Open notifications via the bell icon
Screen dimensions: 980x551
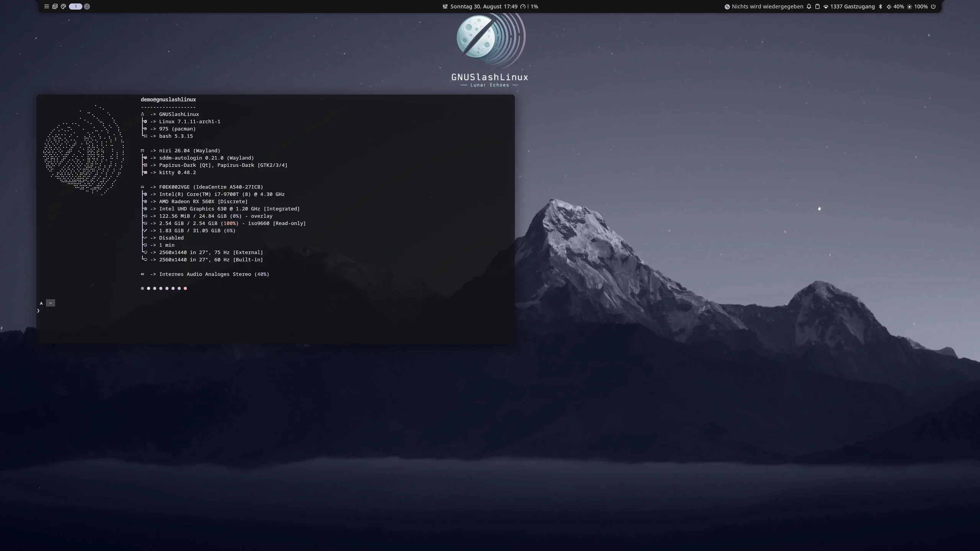(809, 7)
